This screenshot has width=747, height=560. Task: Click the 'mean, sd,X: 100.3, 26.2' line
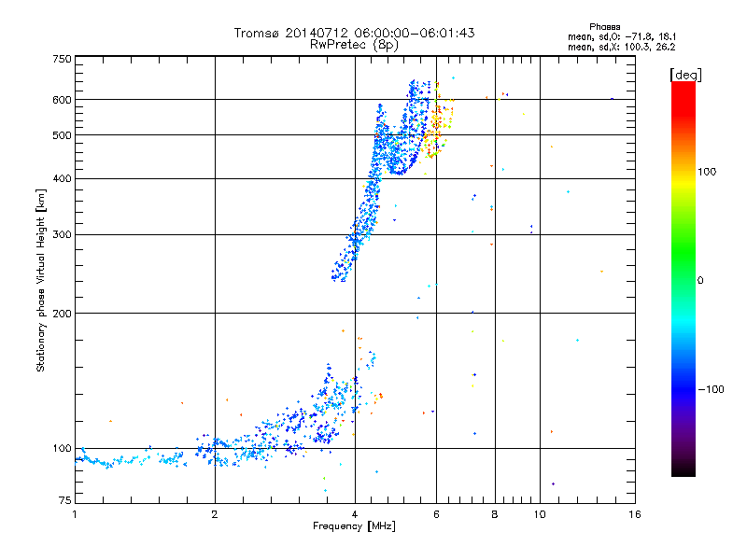click(x=622, y=47)
